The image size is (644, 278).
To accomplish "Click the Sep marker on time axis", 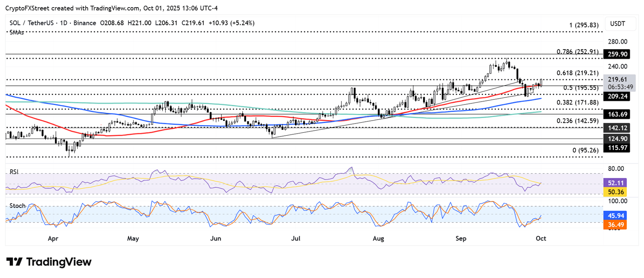I will tap(461, 239).
